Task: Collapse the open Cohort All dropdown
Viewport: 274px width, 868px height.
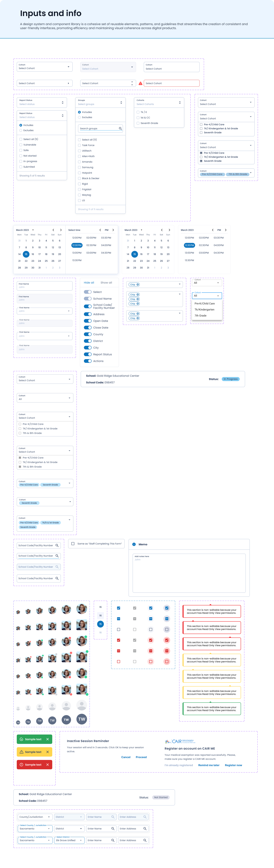Action: pyautogui.click(x=207, y=296)
